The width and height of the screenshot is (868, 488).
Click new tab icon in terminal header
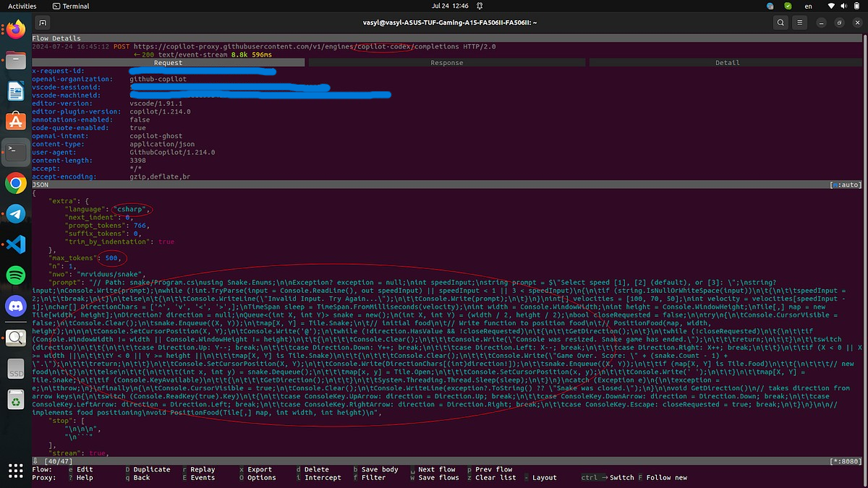[43, 22]
